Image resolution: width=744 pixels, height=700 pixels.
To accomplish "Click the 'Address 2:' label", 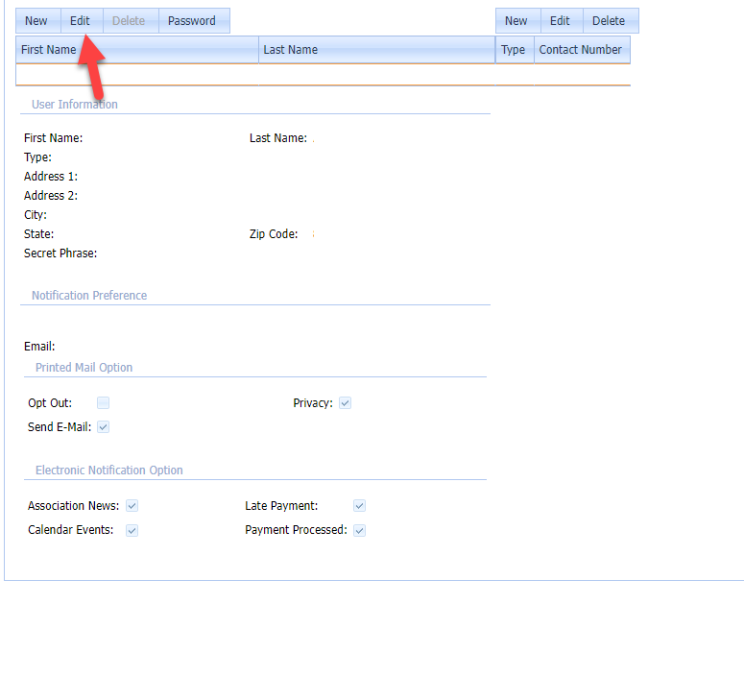I will pyautogui.click(x=51, y=196).
